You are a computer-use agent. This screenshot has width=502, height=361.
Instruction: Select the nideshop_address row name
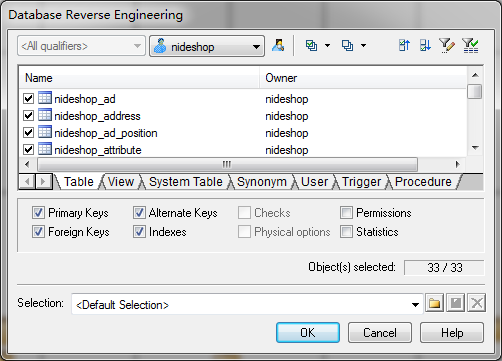click(97, 116)
